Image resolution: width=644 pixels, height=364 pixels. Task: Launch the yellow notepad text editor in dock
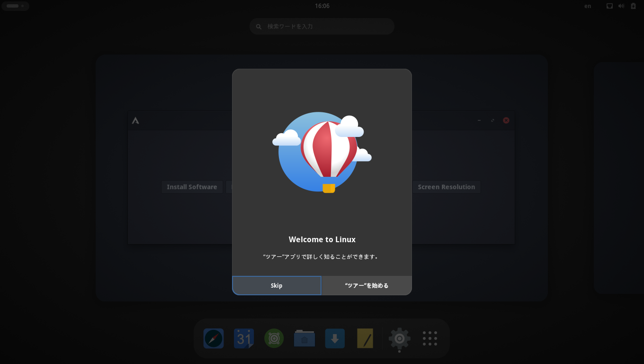tap(365, 338)
